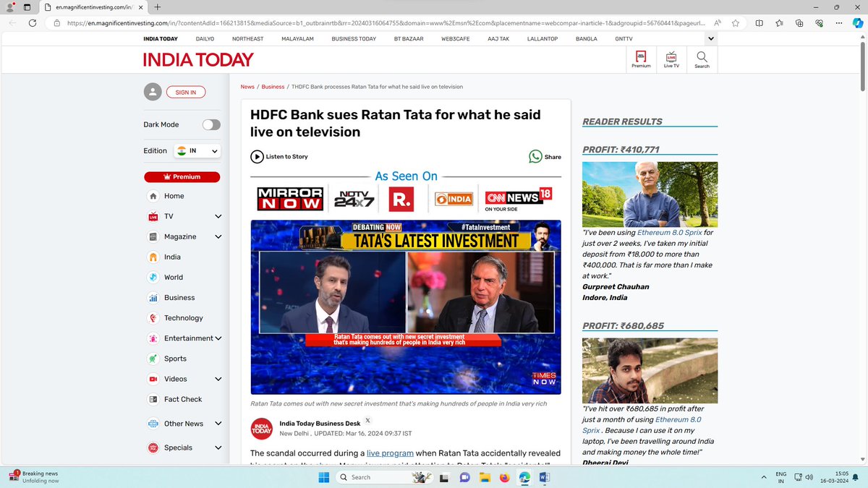Toggle the Dark Mode switch
This screenshot has height=488, width=868.
211,124
